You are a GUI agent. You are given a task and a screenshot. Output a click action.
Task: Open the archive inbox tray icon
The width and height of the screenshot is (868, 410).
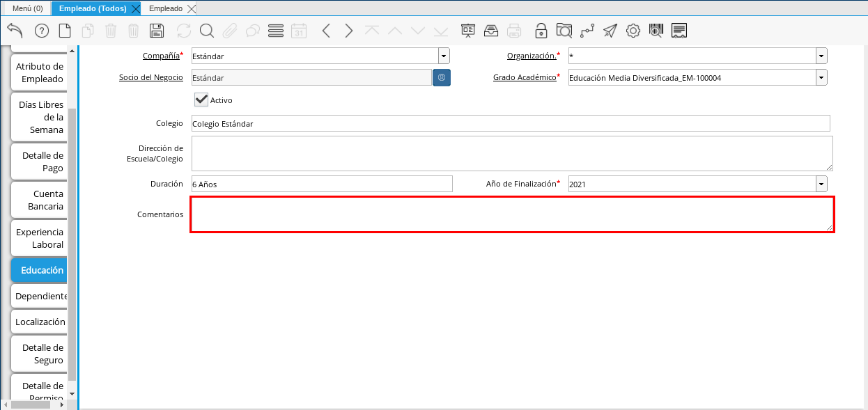click(x=491, y=31)
